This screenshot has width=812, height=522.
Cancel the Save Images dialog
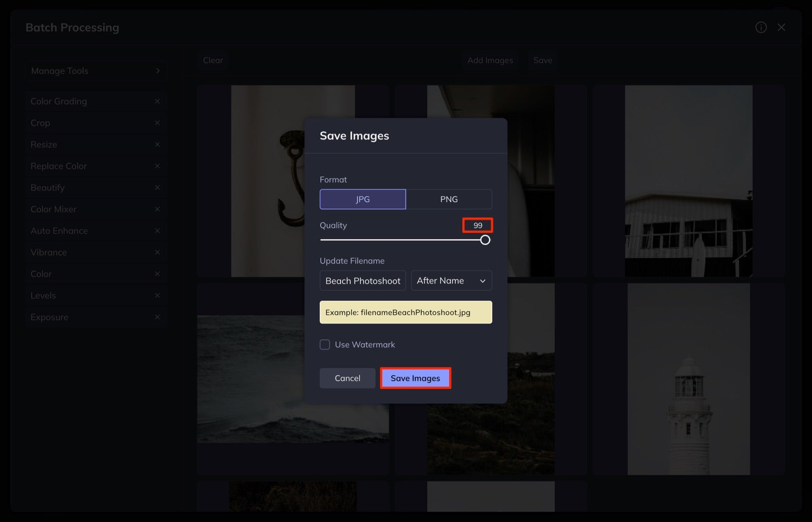[347, 378]
